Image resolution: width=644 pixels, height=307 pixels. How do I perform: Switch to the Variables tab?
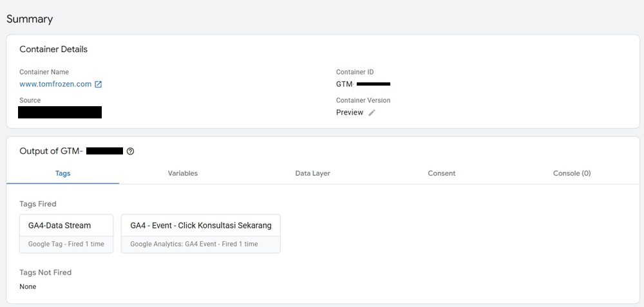click(182, 173)
